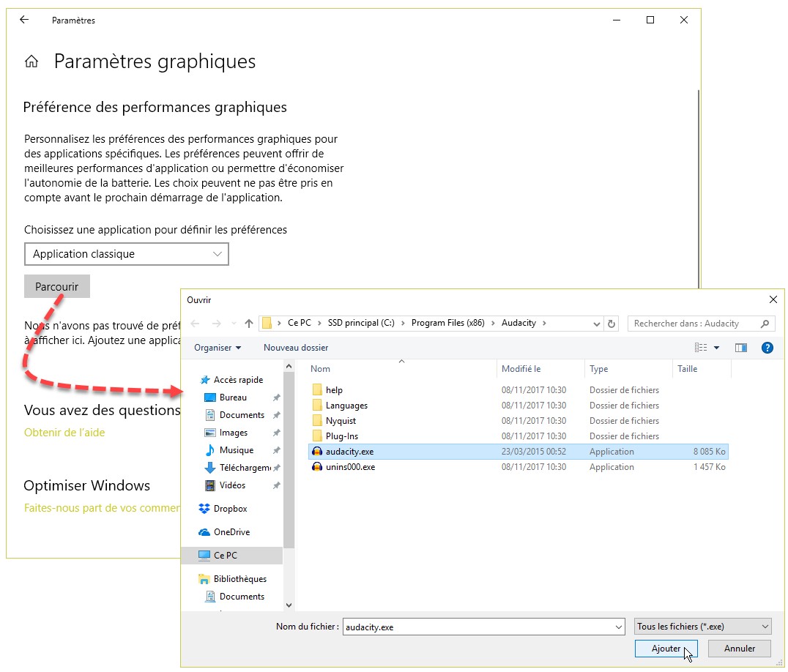Select the Nyquist folder

pyautogui.click(x=518, y=421)
